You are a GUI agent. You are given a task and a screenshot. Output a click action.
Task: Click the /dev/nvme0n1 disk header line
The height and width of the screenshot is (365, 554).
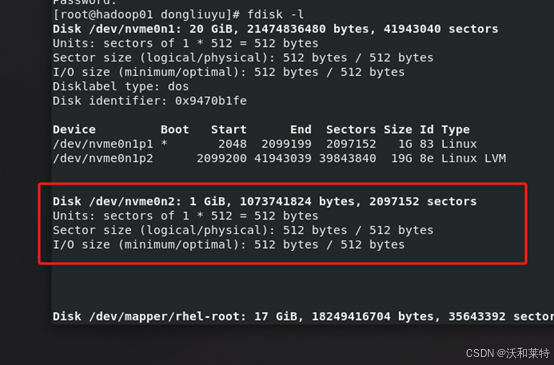[275, 29]
